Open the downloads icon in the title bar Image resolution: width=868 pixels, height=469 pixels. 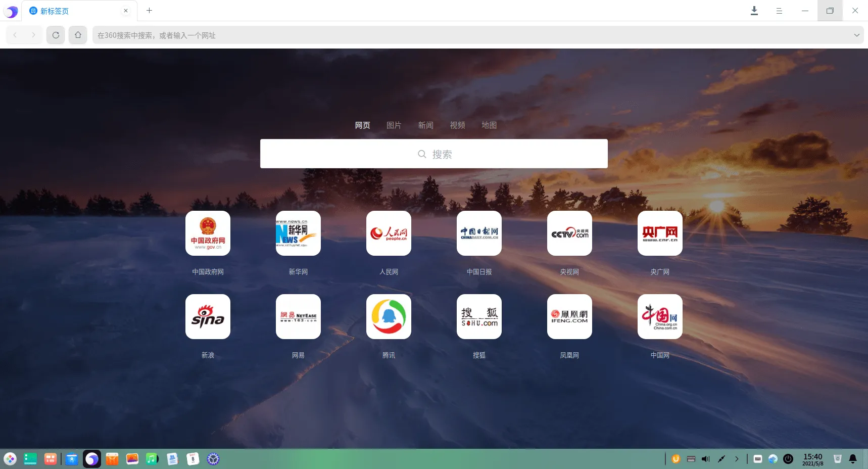pos(754,11)
